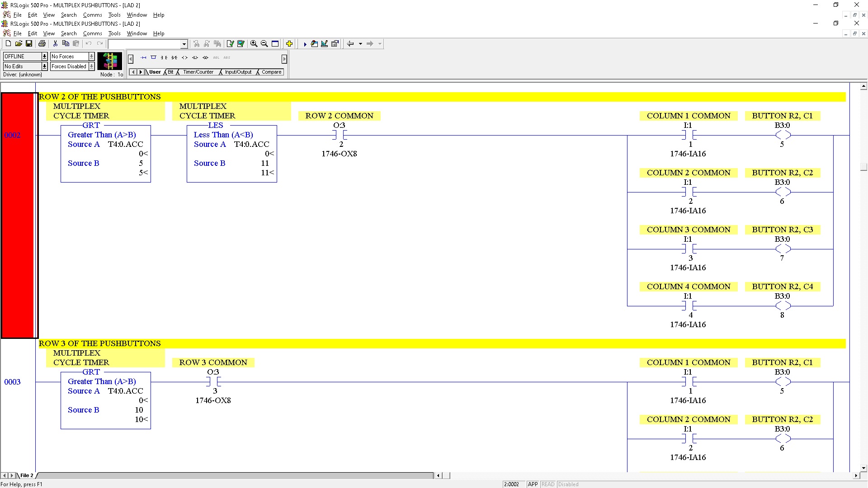
Task: Print the ladder using the printer icon
Action: pos(42,44)
